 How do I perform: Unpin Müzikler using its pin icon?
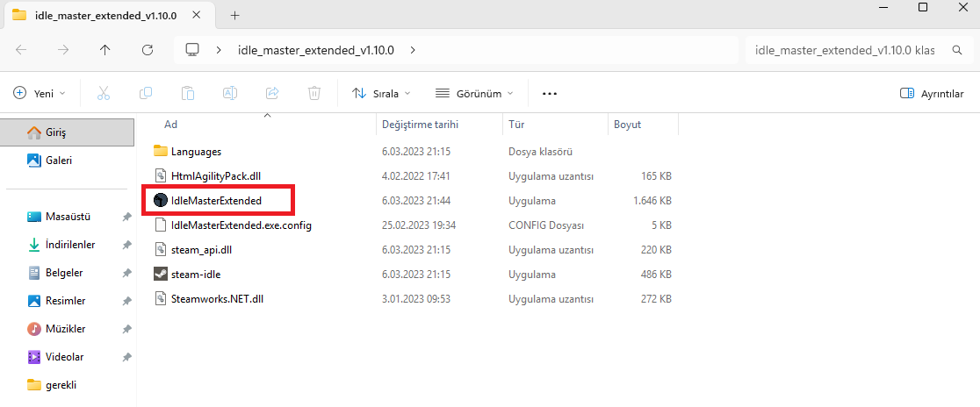[126, 329]
